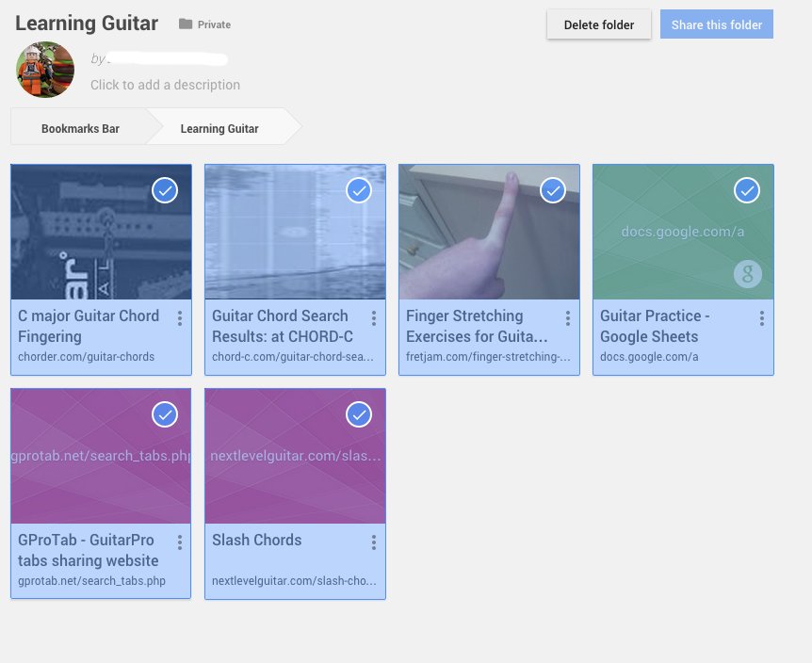Open three-dot menu for Guitar Chord Search Results
This screenshot has height=663, width=812.
click(374, 318)
